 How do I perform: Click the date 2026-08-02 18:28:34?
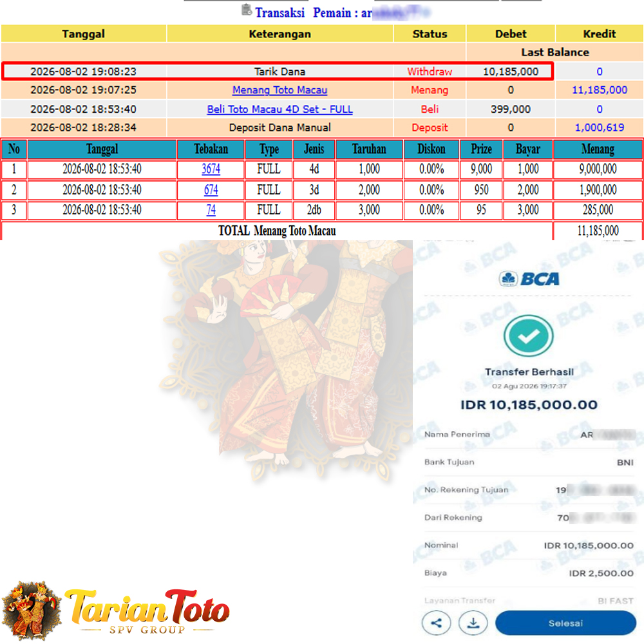[83, 128]
